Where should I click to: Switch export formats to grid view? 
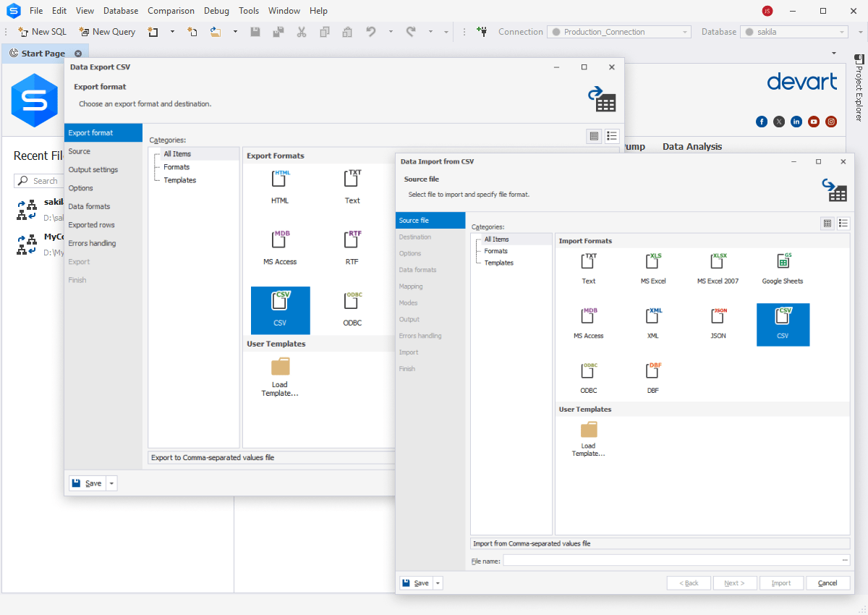[594, 136]
